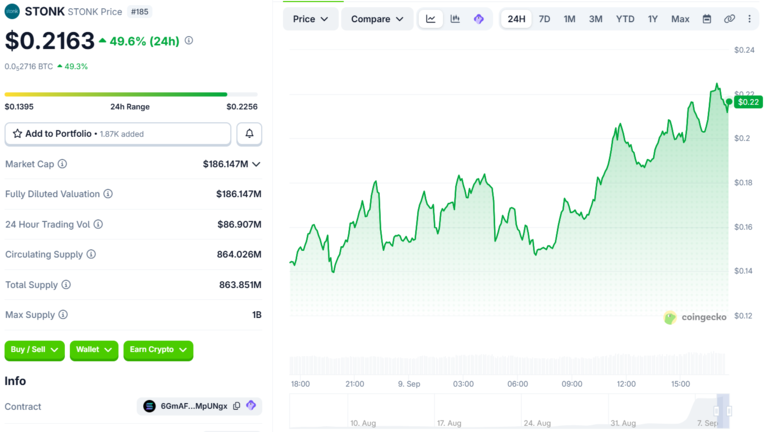Open the Earn Crypto dropdown
768x432 pixels.
click(x=158, y=350)
